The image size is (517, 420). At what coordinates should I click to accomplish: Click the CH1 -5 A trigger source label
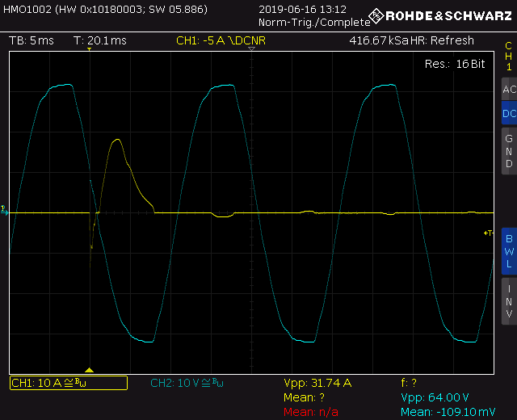[221, 40]
